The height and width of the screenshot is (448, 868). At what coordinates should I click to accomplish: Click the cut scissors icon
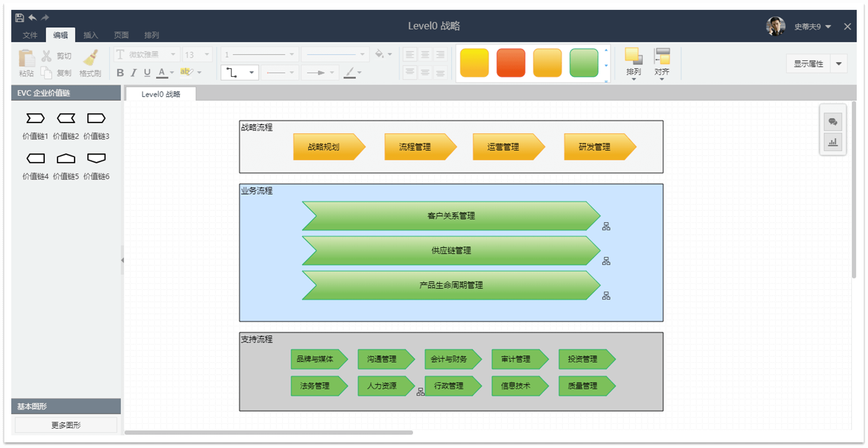click(x=46, y=56)
